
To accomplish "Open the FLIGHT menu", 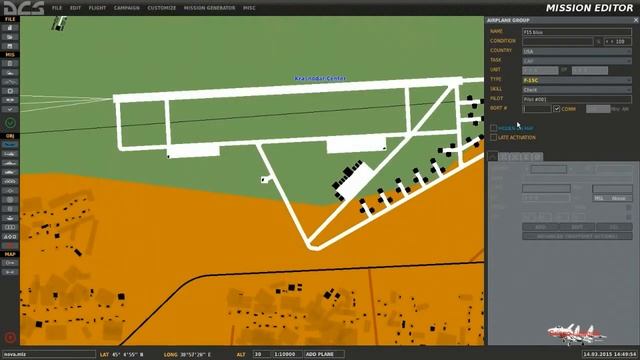I will click(97, 8).
